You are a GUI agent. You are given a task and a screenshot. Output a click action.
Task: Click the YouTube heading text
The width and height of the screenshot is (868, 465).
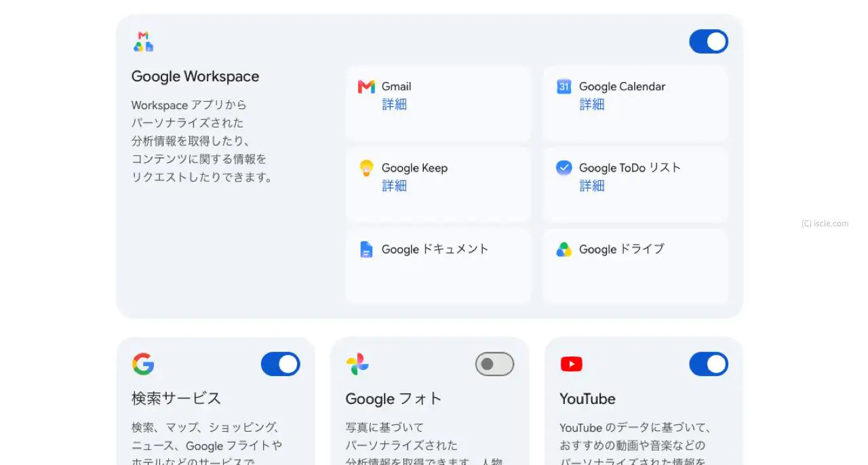pos(587,399)
